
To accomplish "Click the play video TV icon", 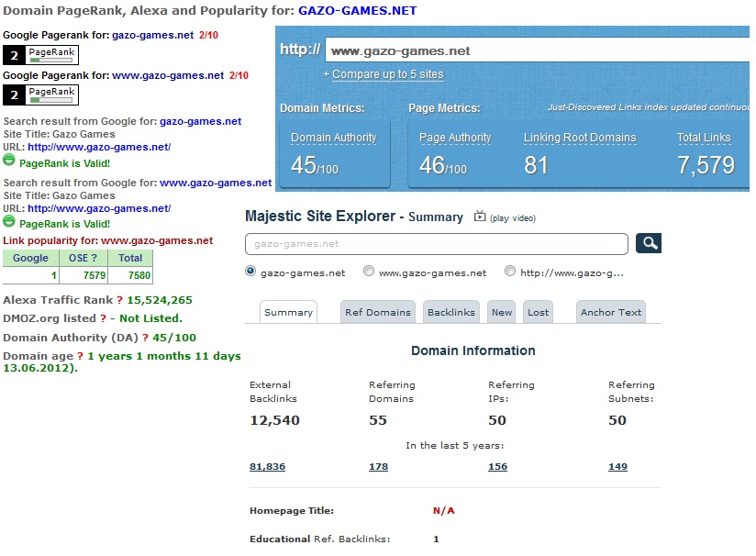I will (x=479, y=216).
